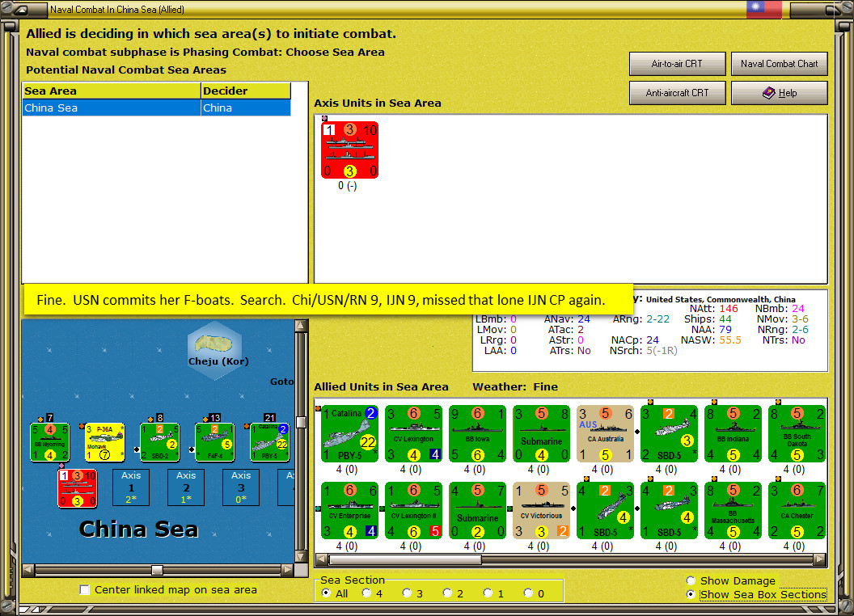Viewport: 854px width, 616px height.
Task: Select the BB Wyoming counter on the map
Action: click(49, 442)
